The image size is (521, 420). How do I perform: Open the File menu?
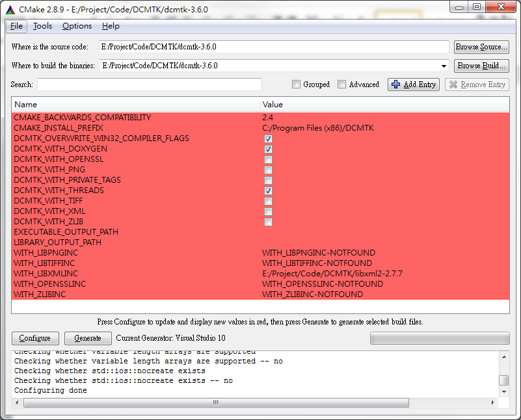click(16, 26)
